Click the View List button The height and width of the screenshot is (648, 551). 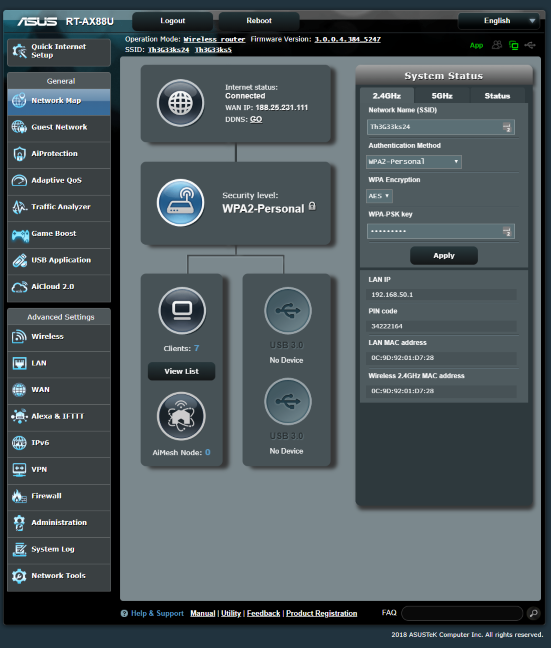click(x=181, y=371)
